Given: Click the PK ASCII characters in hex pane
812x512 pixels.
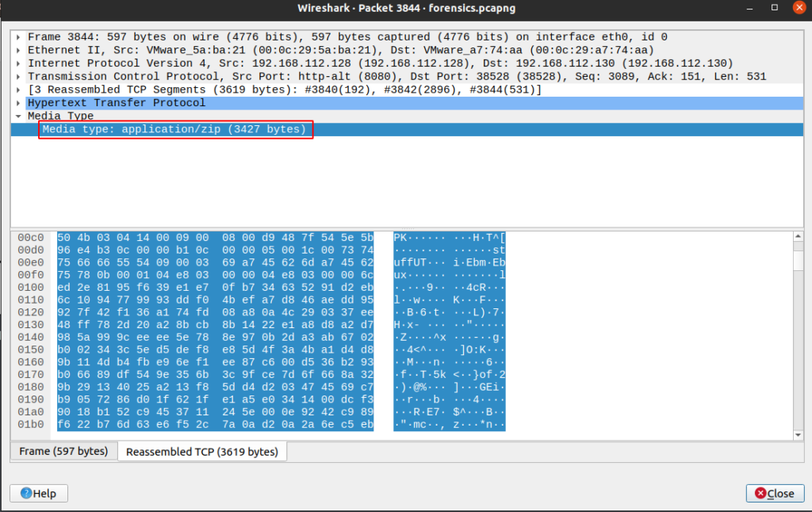Looking at the screenshot, I should 400,238.
